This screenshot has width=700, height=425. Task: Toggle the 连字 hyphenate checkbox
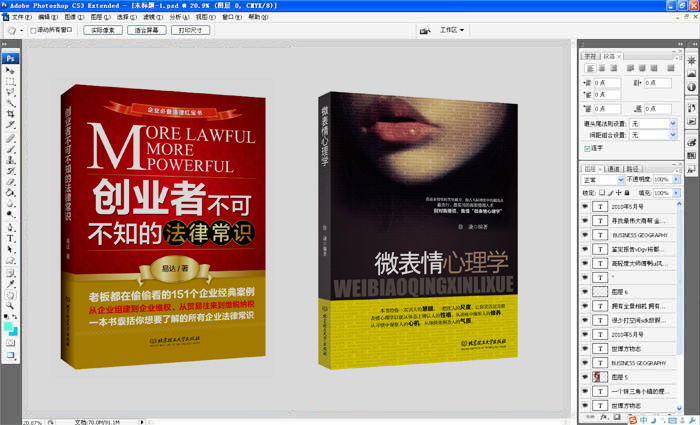point(587,148)
